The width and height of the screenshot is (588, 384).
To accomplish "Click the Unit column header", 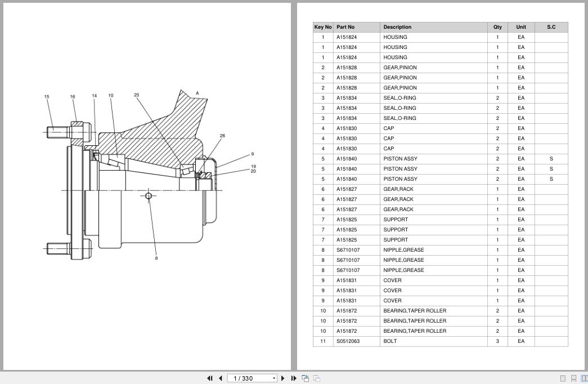I will (521, 27).
